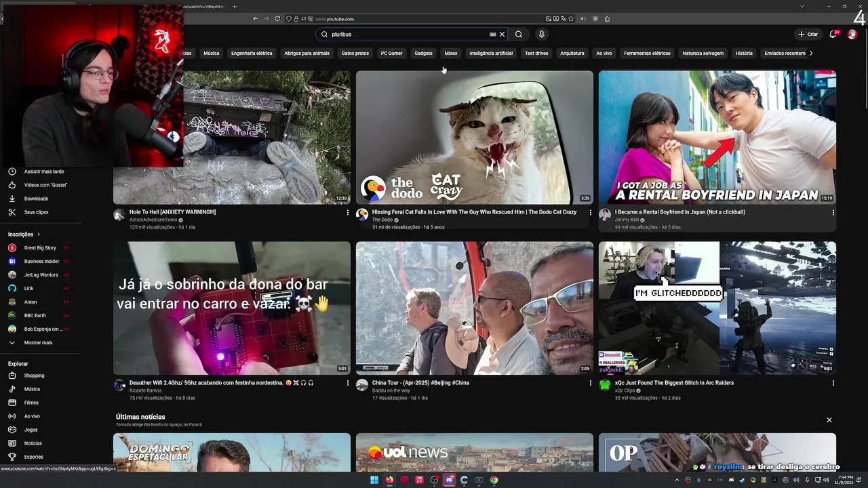Play the xQc Arc Raiders glitch thumbnail
The image size is (868, 488).
point(717,308)
